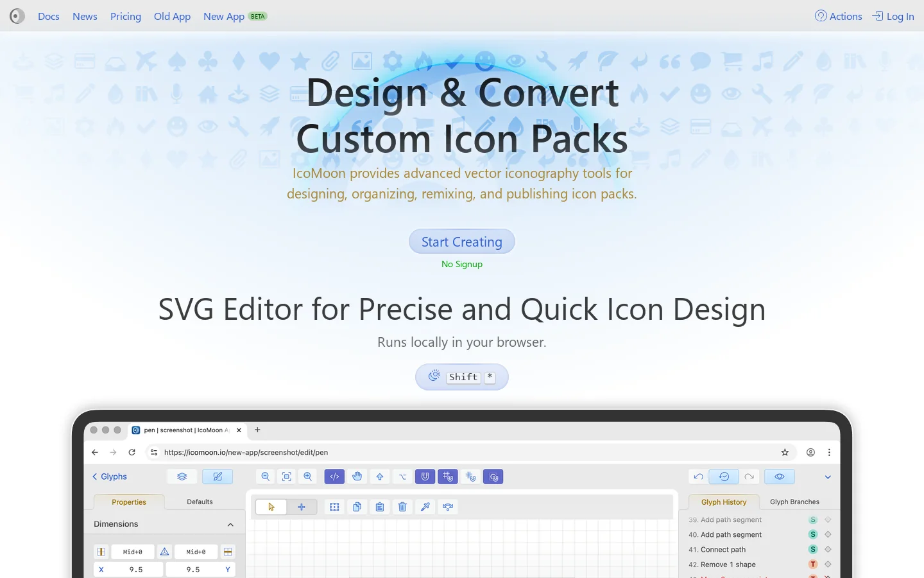Click the Shift * shortcut pill button

pos(462,377)
